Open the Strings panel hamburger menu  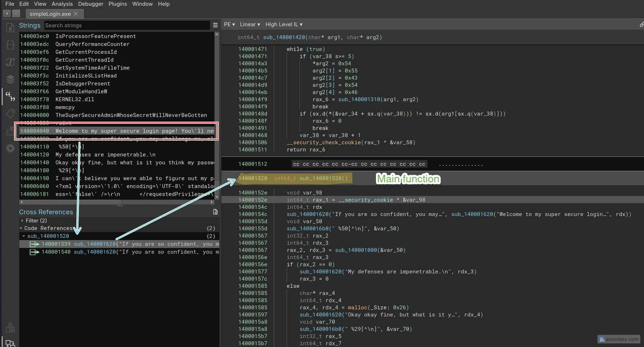pyautogui.click(x=215, y=25)
